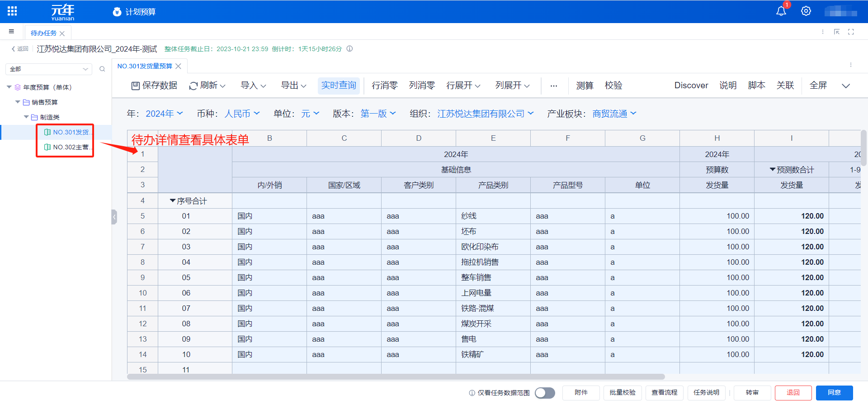Toggle the task data range switch
The height and width of the screenshot is (405, 868).
click(545, 393)
